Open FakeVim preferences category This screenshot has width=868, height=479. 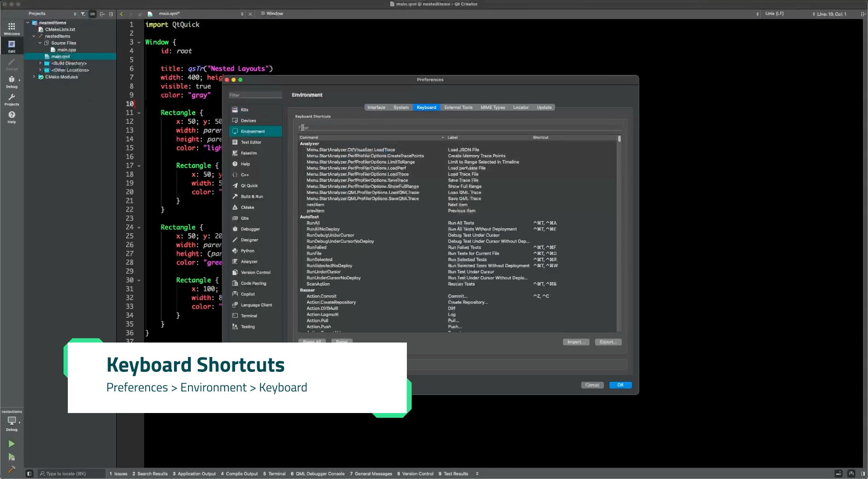(249, 153)
